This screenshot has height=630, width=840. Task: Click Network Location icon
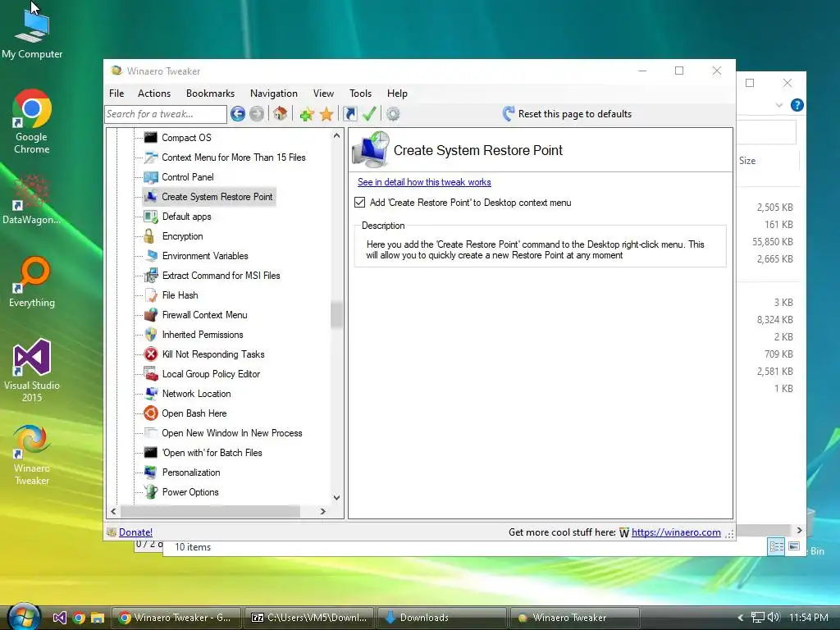(x=151, y=394)
